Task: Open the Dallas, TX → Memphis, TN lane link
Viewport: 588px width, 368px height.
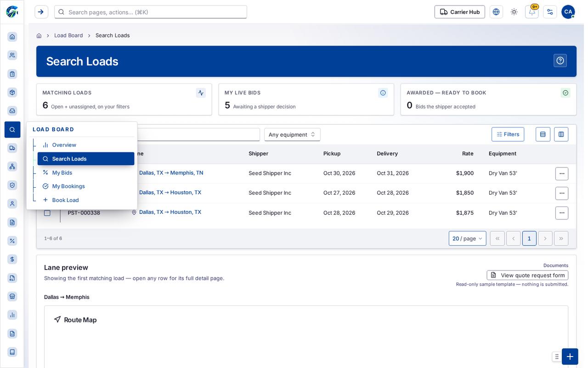Action: (171, 173)
